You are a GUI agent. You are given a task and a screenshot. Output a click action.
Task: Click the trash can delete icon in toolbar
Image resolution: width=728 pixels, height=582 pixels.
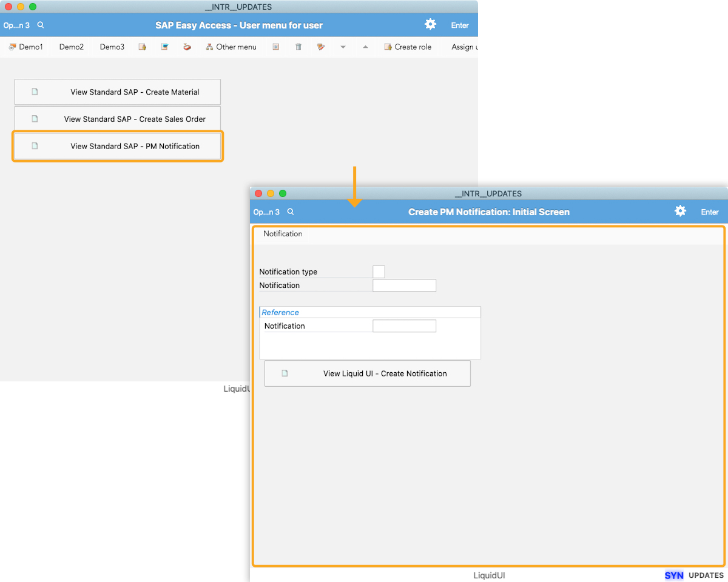(x=298, y=47)
